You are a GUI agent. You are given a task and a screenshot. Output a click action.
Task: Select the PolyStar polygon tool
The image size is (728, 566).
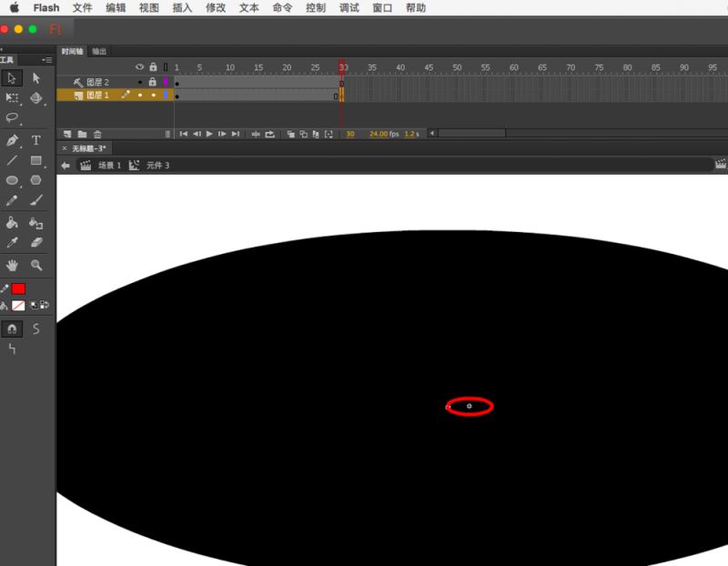tap(35, 180)
